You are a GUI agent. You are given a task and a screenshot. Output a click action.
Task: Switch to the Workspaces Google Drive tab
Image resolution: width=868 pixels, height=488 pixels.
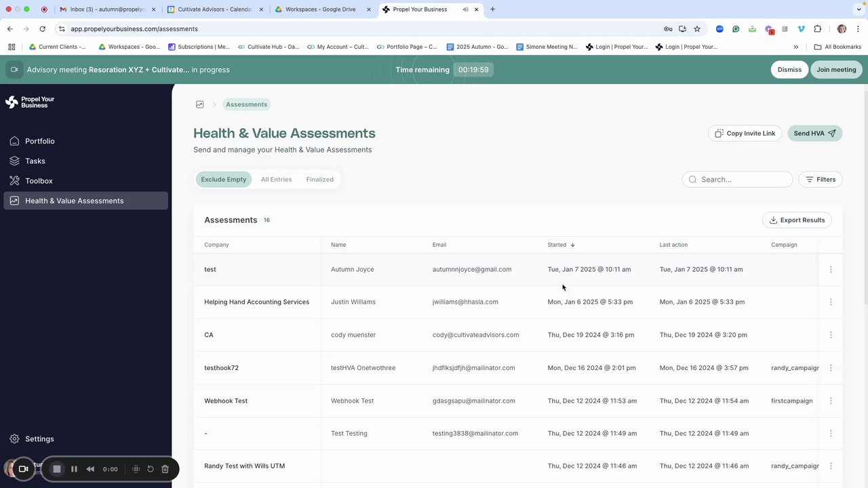pos(319,9)
